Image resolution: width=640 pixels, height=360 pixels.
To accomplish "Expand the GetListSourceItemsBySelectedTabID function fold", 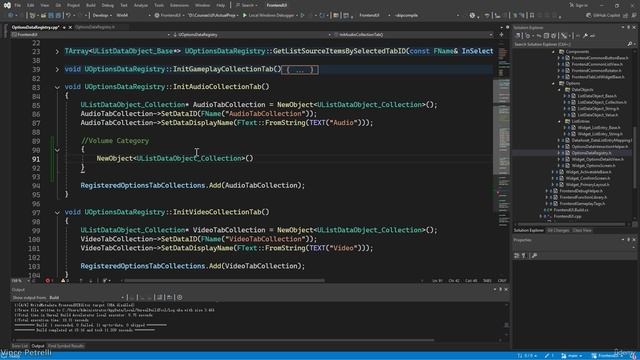I will 57,51.
